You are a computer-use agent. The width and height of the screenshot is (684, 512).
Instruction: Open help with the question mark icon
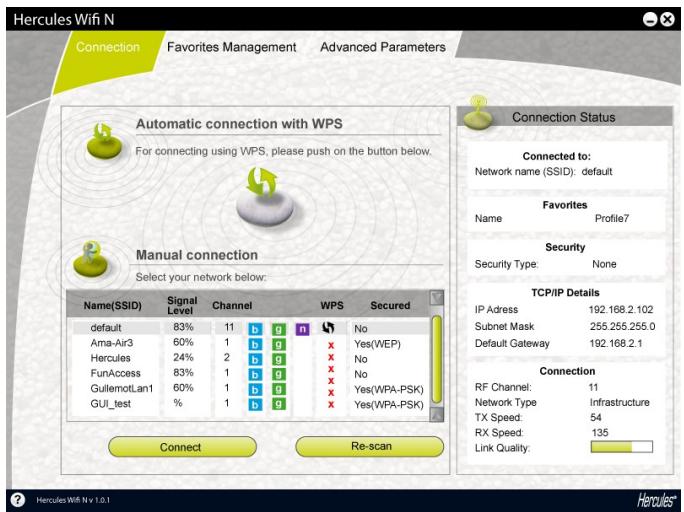[x=18, y=499]
